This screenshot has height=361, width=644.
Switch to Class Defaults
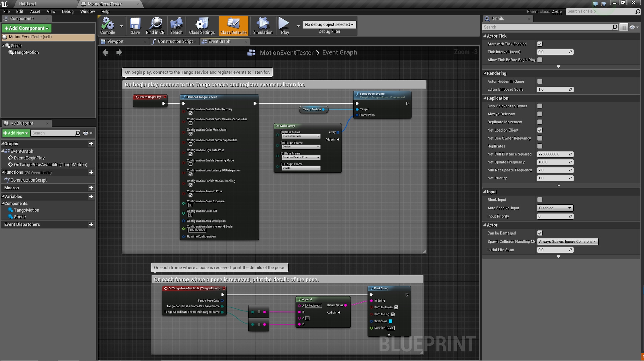[x=233, y=25]
